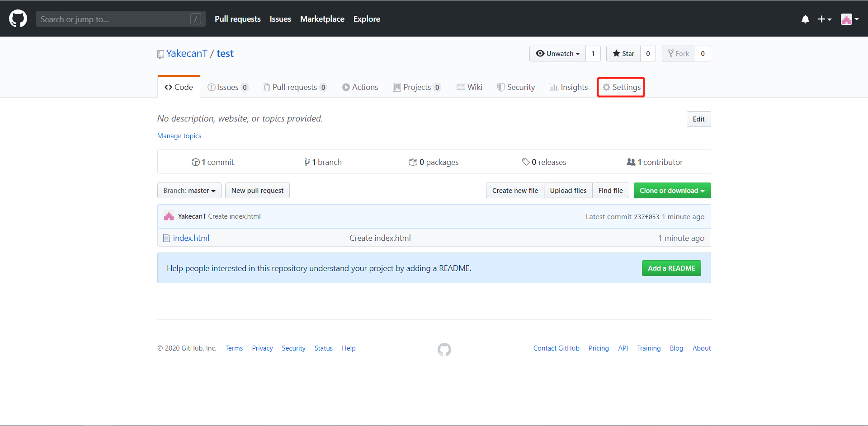View the 1 branch list

323,162
